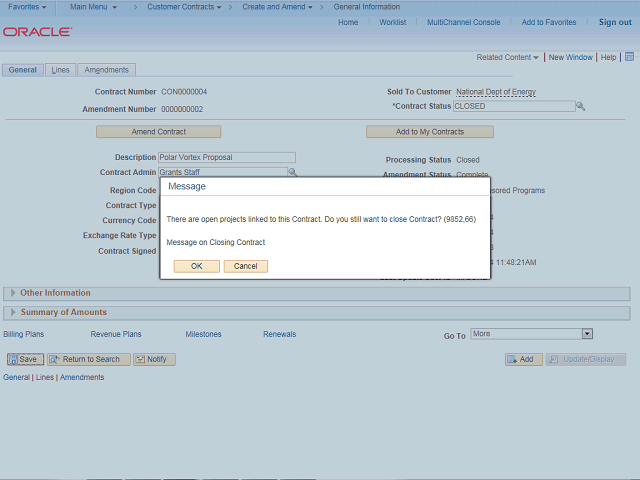Click the Contract Status lookup magnifier icon

580,107
